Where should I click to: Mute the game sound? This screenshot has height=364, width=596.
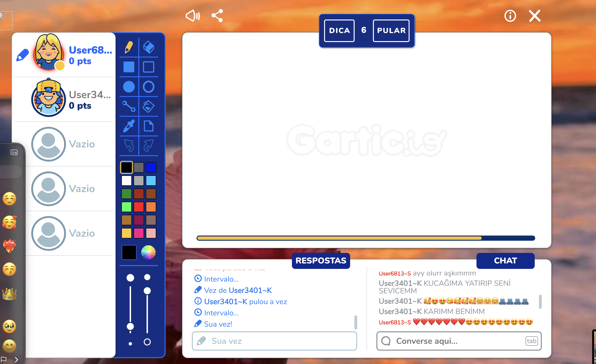193,16
